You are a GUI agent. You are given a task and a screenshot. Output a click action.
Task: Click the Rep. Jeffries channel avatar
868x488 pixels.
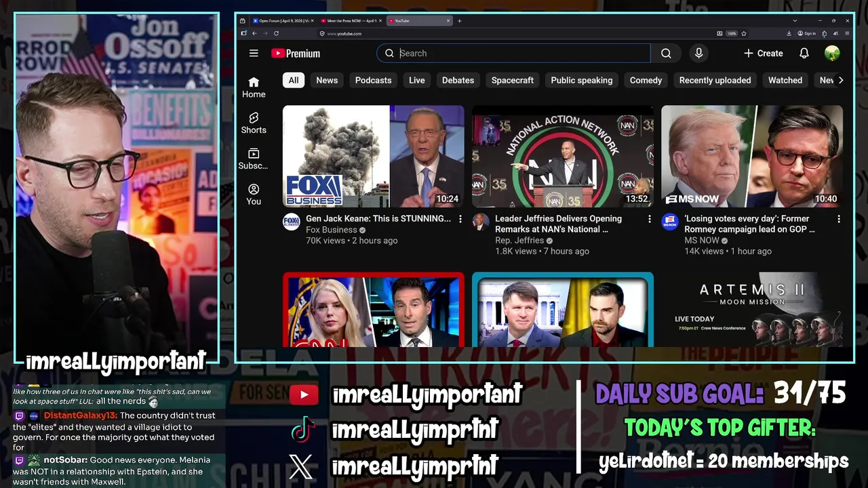coord(481,222)
